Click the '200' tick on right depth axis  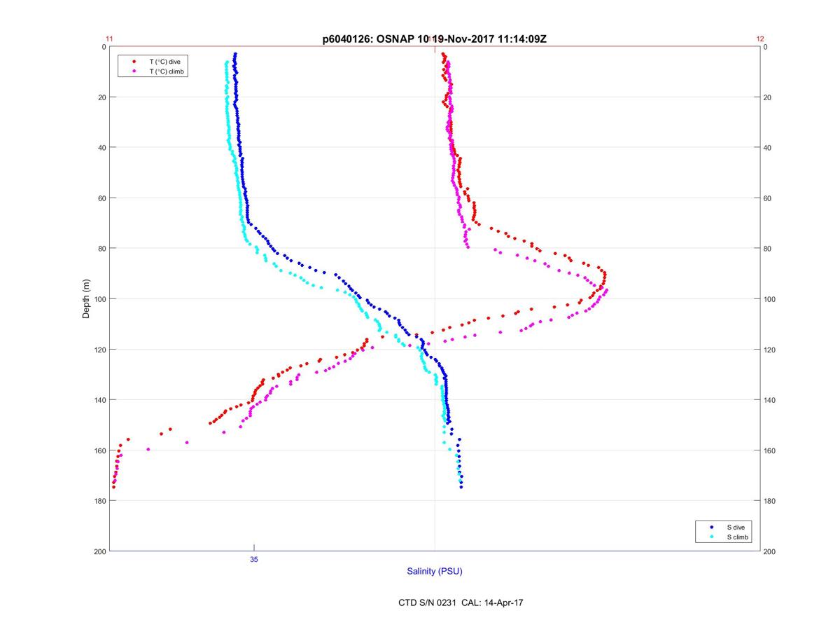(770, 551)
